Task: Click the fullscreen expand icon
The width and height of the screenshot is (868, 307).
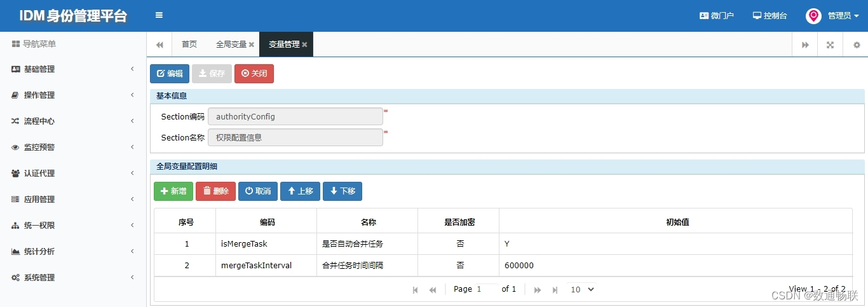Action: click(x=830, y=44)
